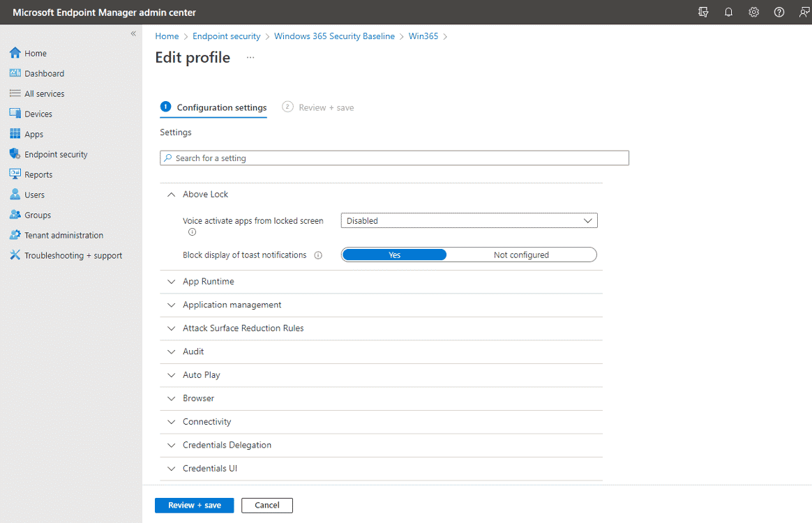Set toast notifications toggle to Not configured
Viewport: 812px width, 523px height.
click(x=521, y=255)
